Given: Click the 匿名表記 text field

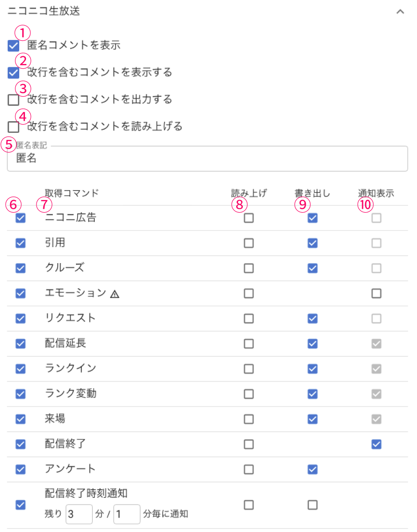Looking at the screenshot, I should tap(207, 159).
